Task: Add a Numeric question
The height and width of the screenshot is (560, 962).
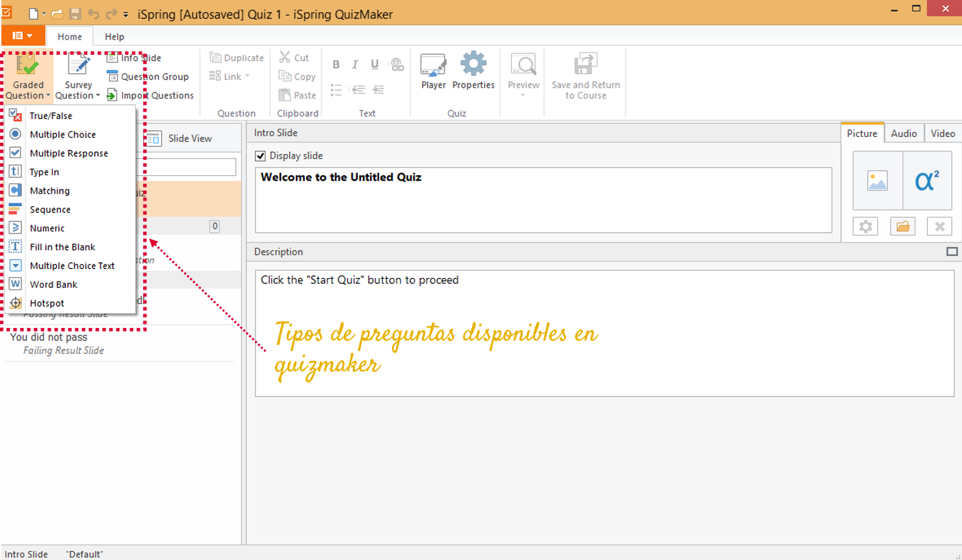Action: [x=71, y=228]
